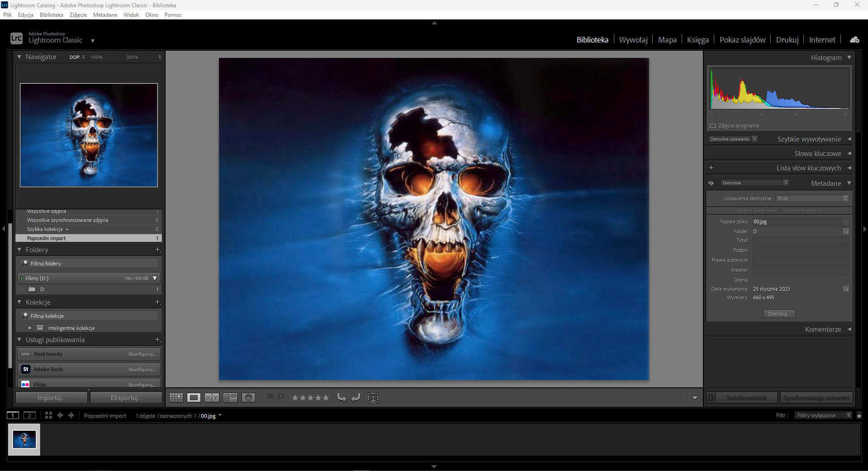This screenshot has width=868, height=471.
Task: Open the second window display option 2
Action: [x=29, y=415]
